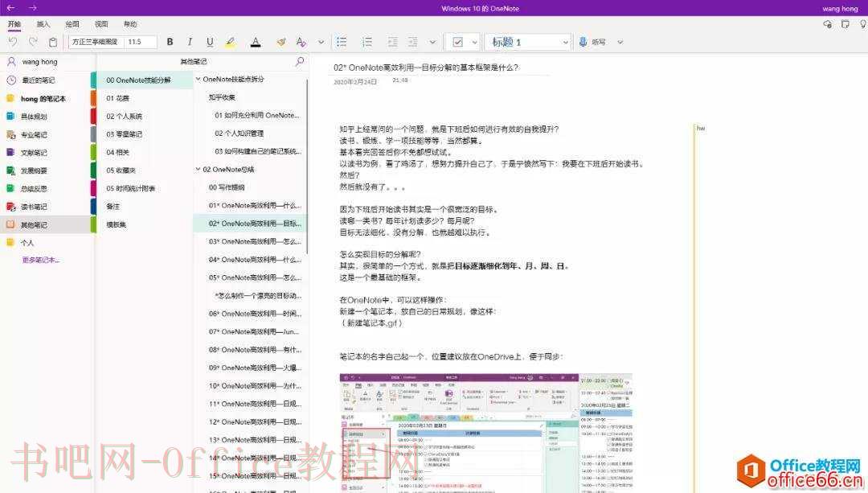Switch to the 绘图 tab
Screen dimensions: 868x493
tap(72, 24)
